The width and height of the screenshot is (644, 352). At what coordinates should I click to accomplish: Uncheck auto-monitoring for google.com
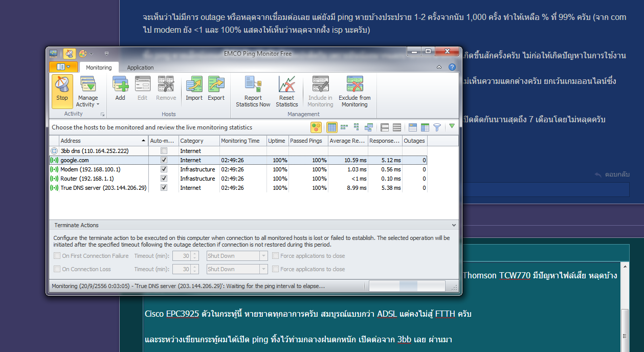[164, 160]
